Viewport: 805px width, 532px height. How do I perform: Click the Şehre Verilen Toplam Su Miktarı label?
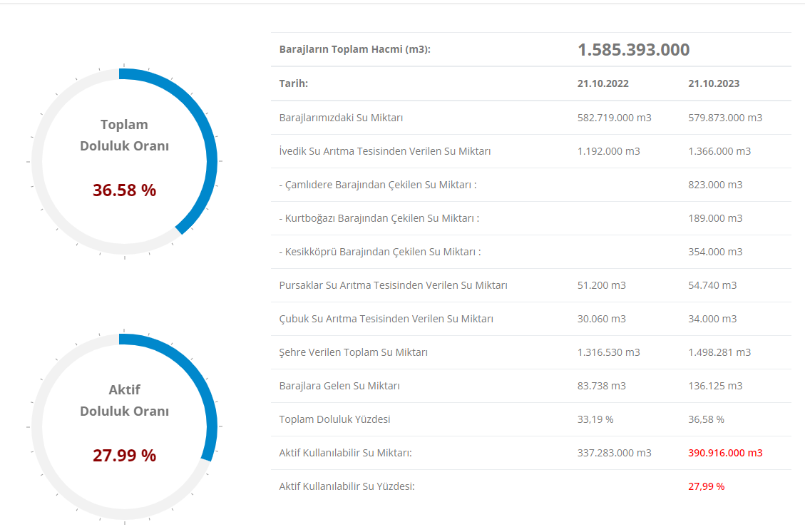pyautogui.click(x=353, y=352)
